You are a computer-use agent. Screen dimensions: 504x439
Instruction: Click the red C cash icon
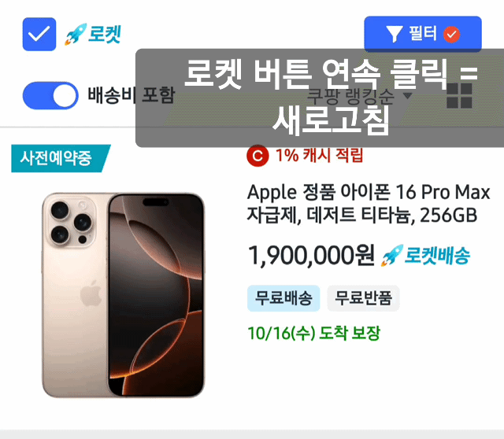click(x=258, y=156)
